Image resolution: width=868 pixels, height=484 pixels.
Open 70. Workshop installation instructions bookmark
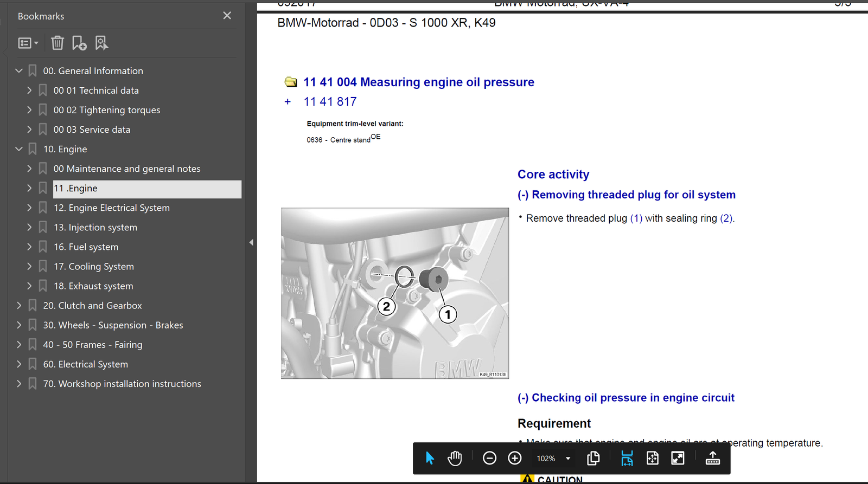point(122,384)
